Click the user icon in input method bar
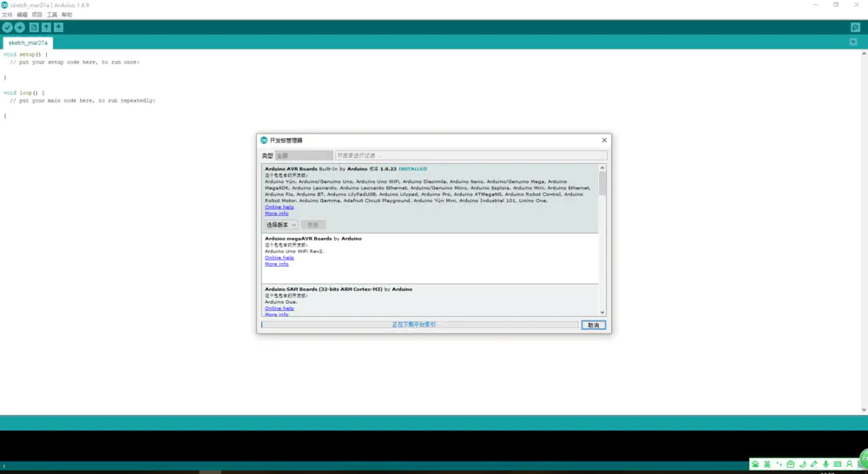Image resolution: width=868 pixels, height=474 pixels. [x=849, y=464]
